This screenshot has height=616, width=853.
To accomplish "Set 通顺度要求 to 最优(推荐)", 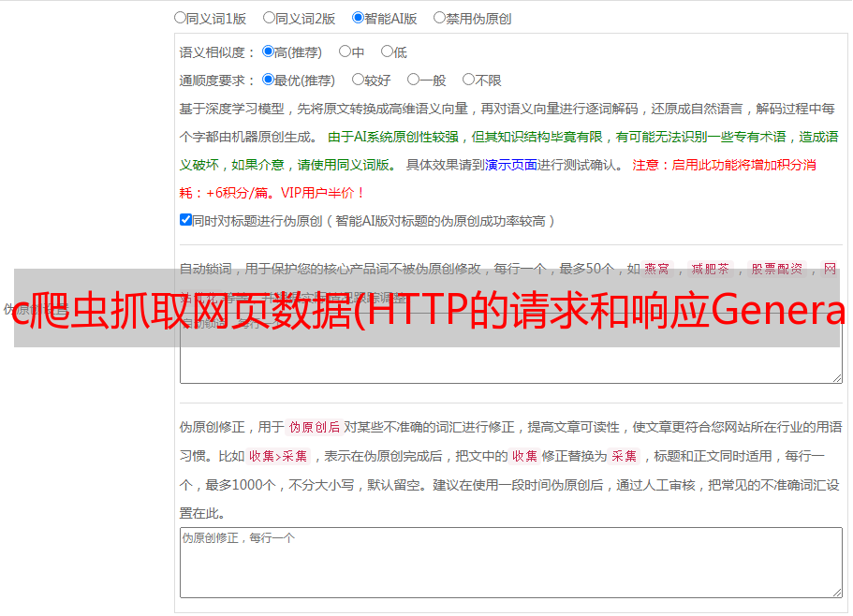I will (x=268, y=80).
